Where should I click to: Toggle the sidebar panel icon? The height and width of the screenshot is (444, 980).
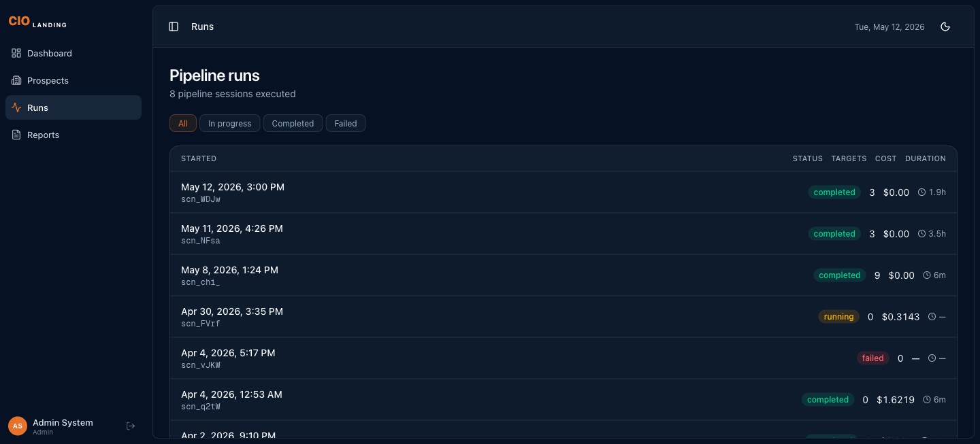click(x=174, y=27)
